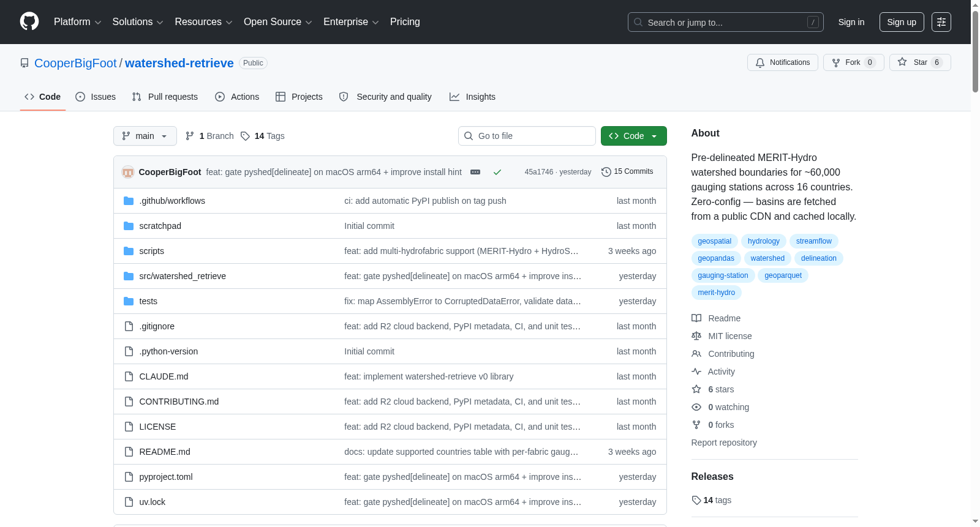This screenshot has width=980, height=527.
Task: Open the Projects tab
Action: pos(299,97)
